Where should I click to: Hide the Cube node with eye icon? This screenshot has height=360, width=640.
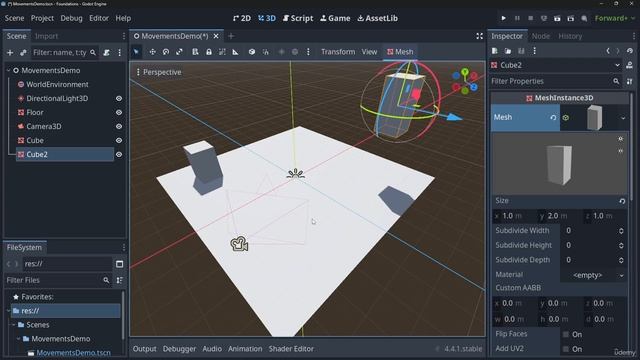coord(119,140)
